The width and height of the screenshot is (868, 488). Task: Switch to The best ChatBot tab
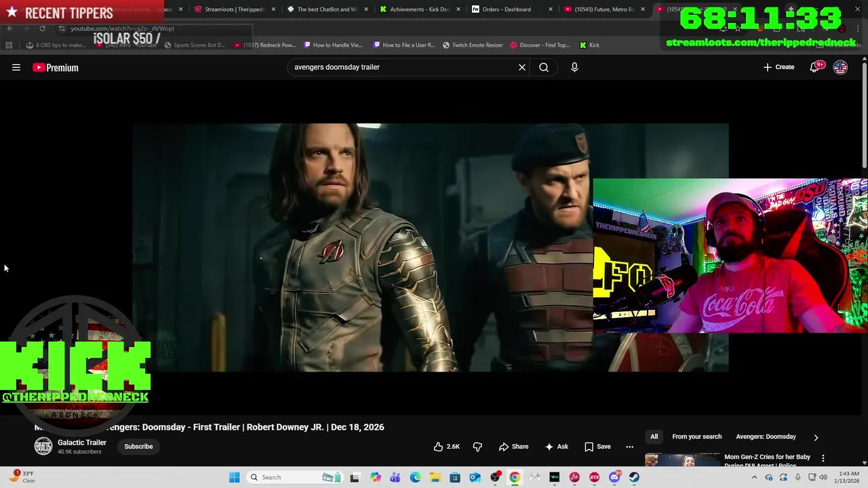tap(327, 9)
